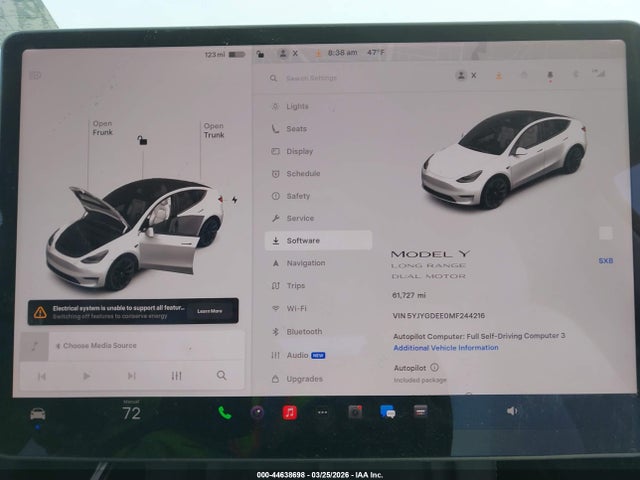Screen dimensions: 640x480
Task: Open the all apps three-dot icon
Action: [x=322, y=413]
